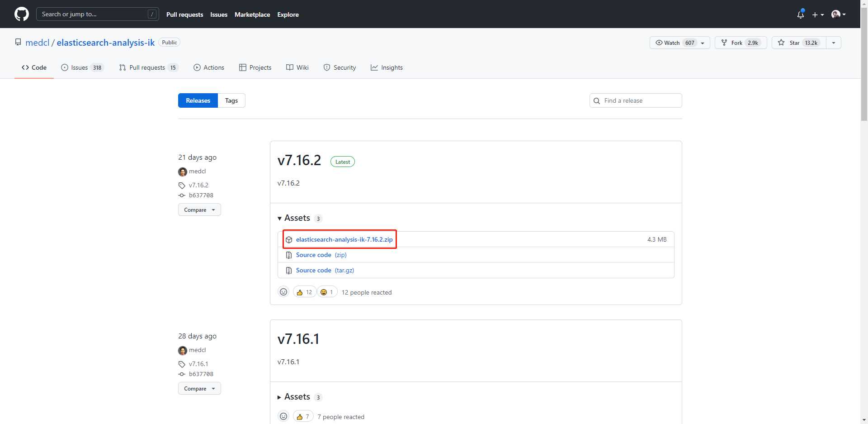Open the medcl owner link
The height and width of the screenshot is (424, 868).
[x=38, y=43]
